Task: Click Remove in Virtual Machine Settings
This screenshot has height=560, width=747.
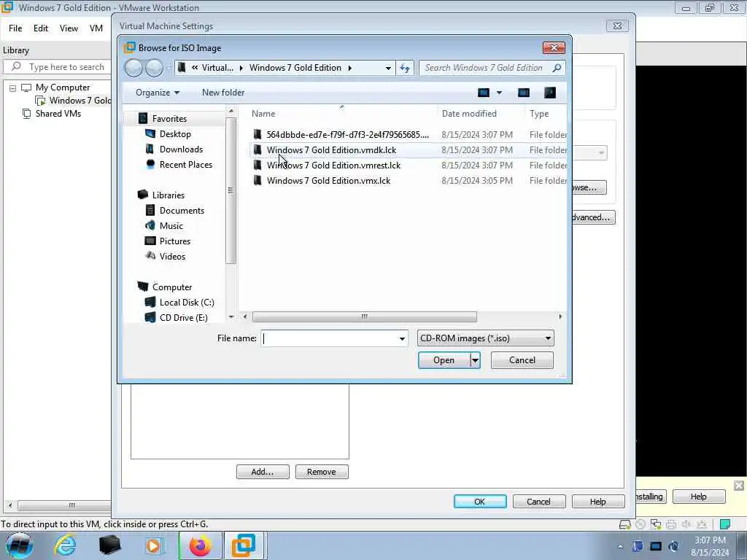Action: pos(322,472)
